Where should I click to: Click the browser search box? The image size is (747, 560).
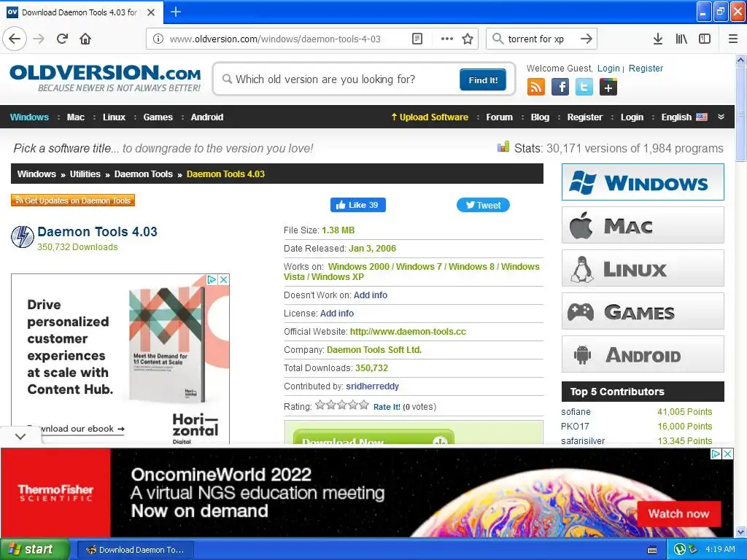tap(541, 39)
